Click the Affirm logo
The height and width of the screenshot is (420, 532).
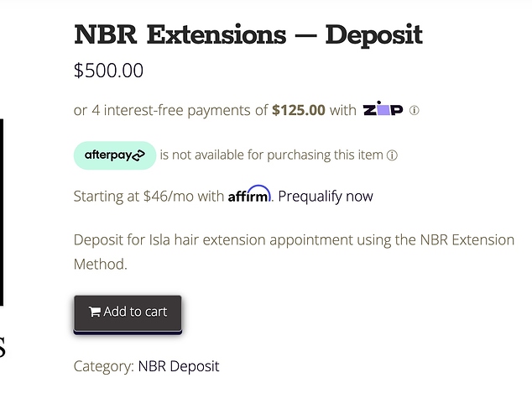(x=249, y=195)
